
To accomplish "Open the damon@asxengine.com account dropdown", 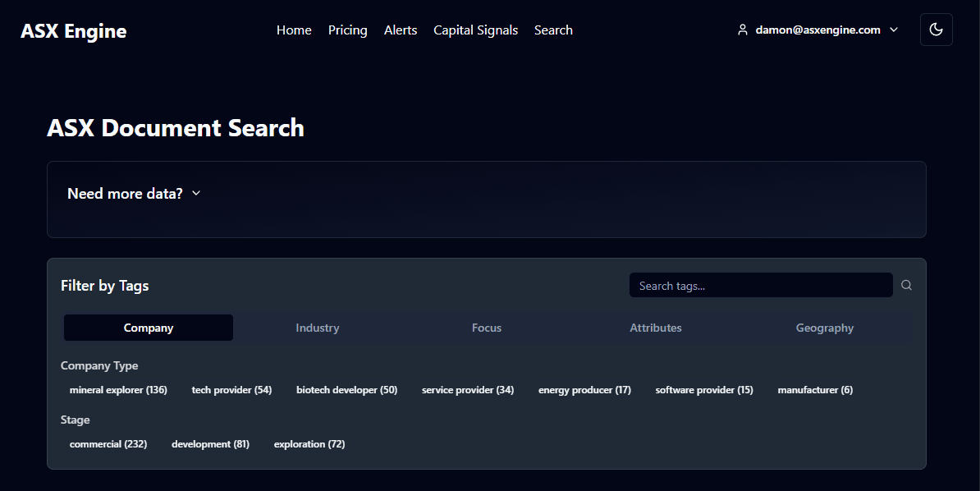I will pos(817,30).
